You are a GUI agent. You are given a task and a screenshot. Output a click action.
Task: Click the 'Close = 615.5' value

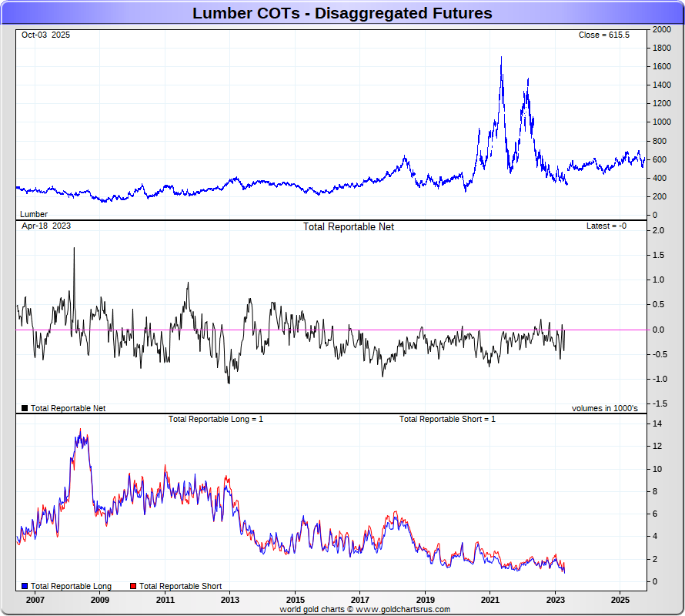pos(603,35)
